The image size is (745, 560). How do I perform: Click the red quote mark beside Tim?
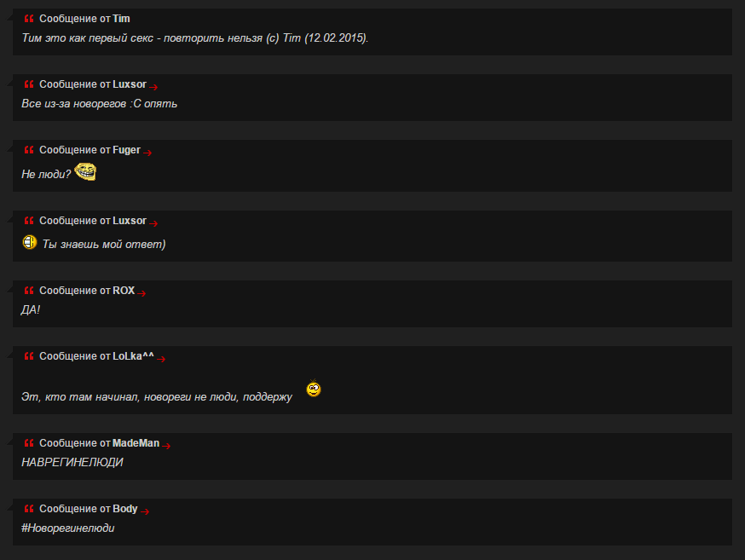click(29, 19)
